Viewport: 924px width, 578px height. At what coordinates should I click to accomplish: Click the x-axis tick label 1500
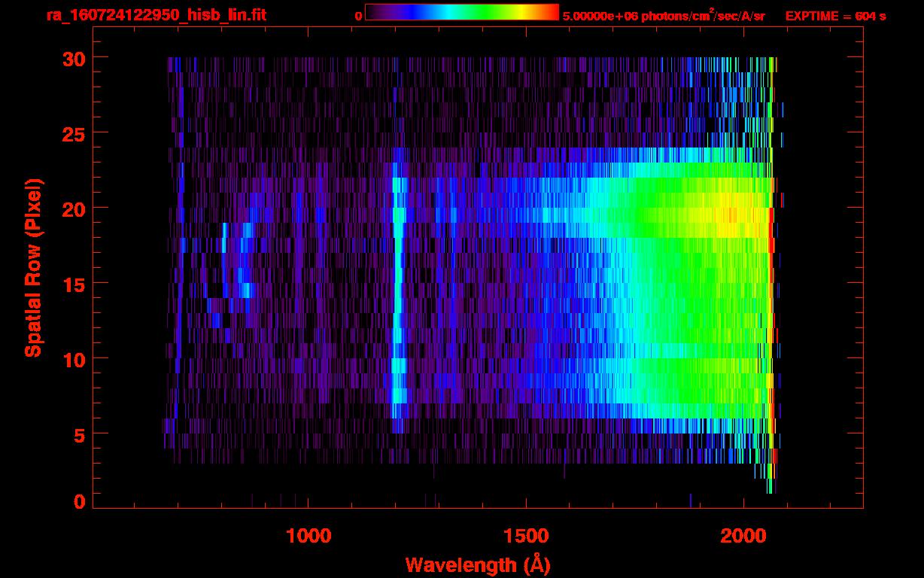click(x=526, y=536)
